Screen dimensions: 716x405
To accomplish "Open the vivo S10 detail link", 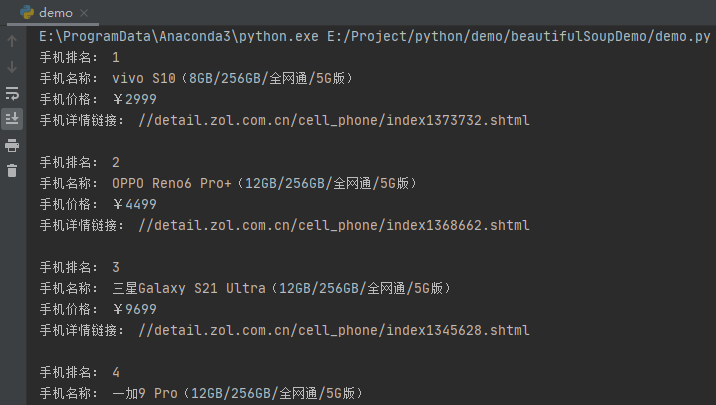I will point(334,120).
